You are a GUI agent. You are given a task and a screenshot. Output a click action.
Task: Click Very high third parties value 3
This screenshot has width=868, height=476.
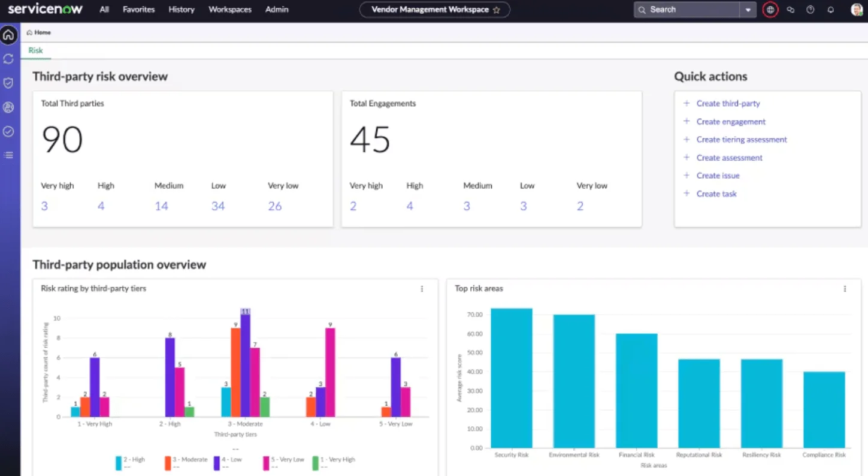(44, 206)
